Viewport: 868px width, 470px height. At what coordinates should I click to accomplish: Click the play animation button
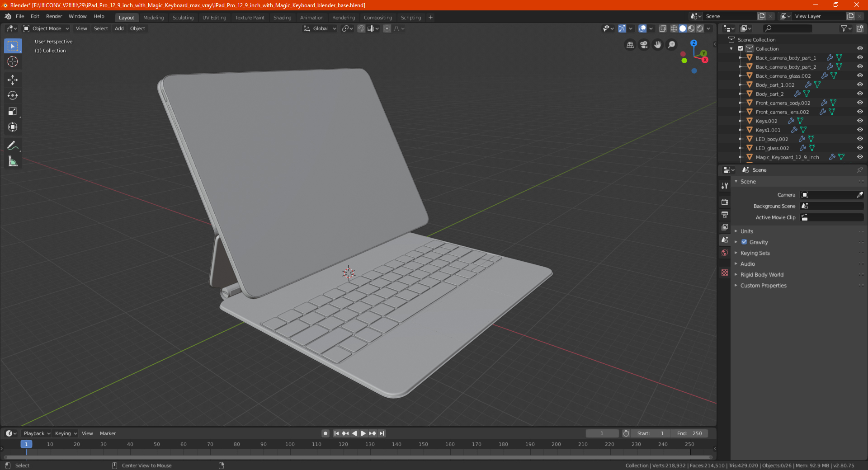click(363, 433)
